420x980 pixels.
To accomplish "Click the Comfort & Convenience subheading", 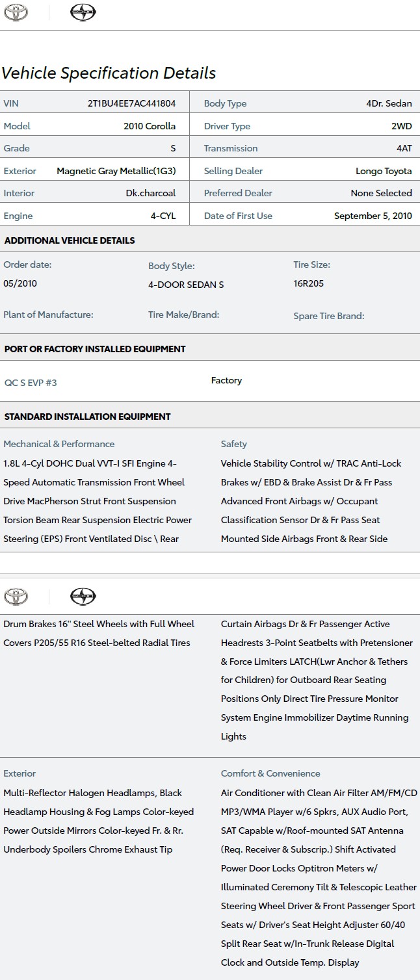I will 270,773.
